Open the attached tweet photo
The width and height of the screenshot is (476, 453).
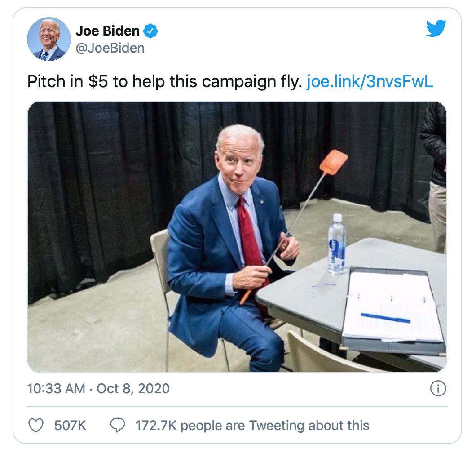pos(237,237)
